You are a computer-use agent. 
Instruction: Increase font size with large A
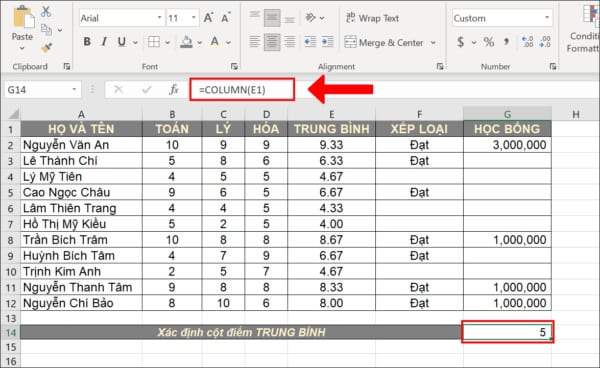[209, 18]
